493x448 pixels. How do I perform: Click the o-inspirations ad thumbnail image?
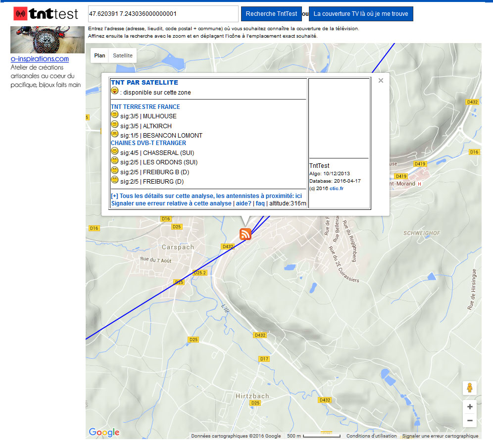click(x=48, y=40)
